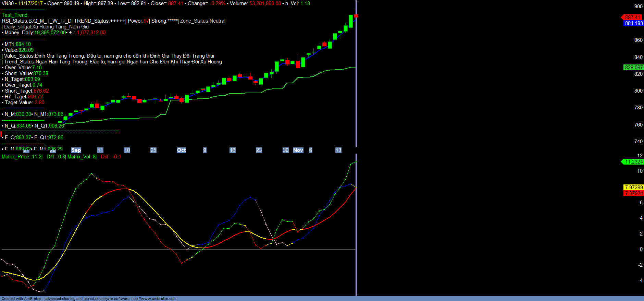Click the red 887.41 close price tag
644x301 pixels.
coord(632,17)
